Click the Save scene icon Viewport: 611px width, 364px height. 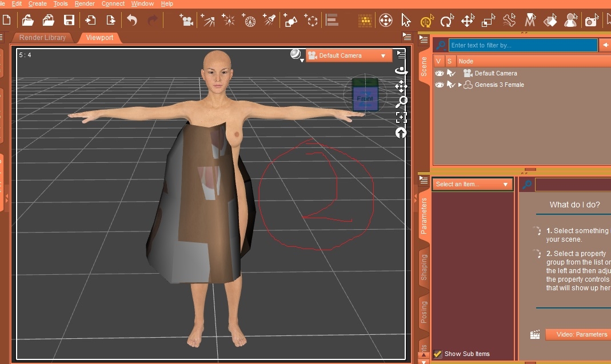coord(69,21)
